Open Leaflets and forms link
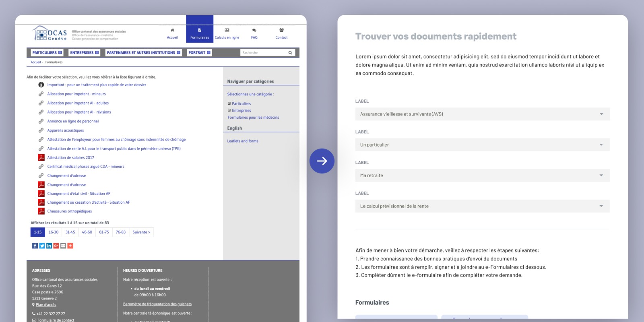 [243, 141]
